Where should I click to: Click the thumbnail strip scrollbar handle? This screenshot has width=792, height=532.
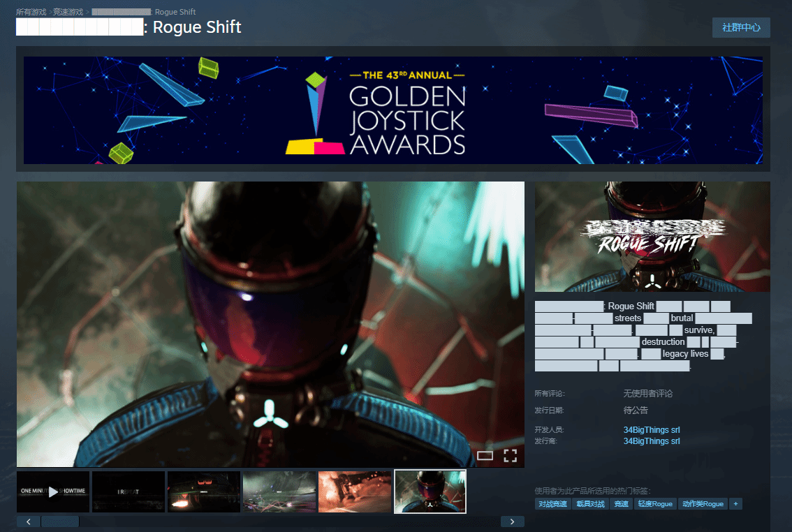click(x=60, y=522)
